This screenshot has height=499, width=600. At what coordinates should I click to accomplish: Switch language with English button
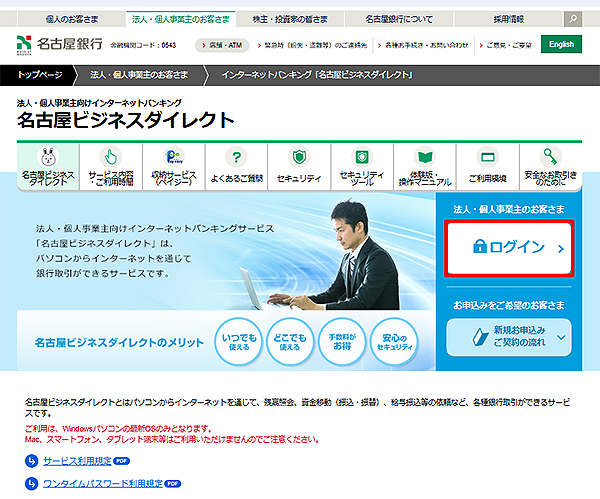[561, 44]
